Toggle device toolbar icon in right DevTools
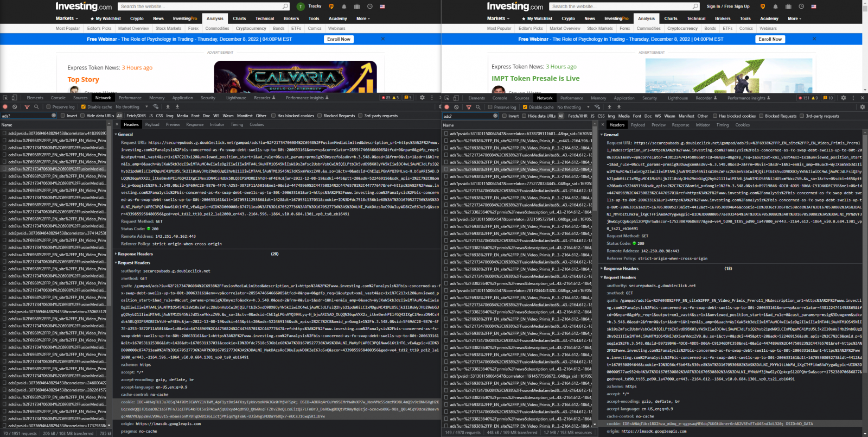Screen dimensions: 868x437 coord(456,98)
